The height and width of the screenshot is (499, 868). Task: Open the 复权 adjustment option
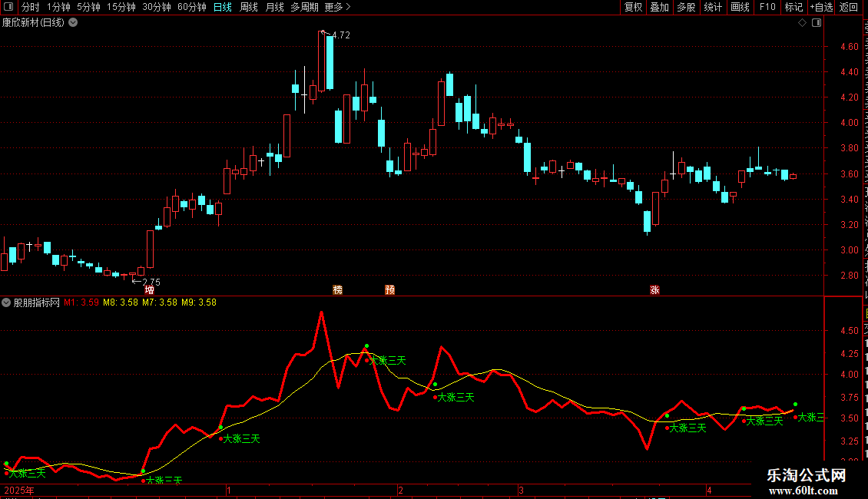coord(633,7)
